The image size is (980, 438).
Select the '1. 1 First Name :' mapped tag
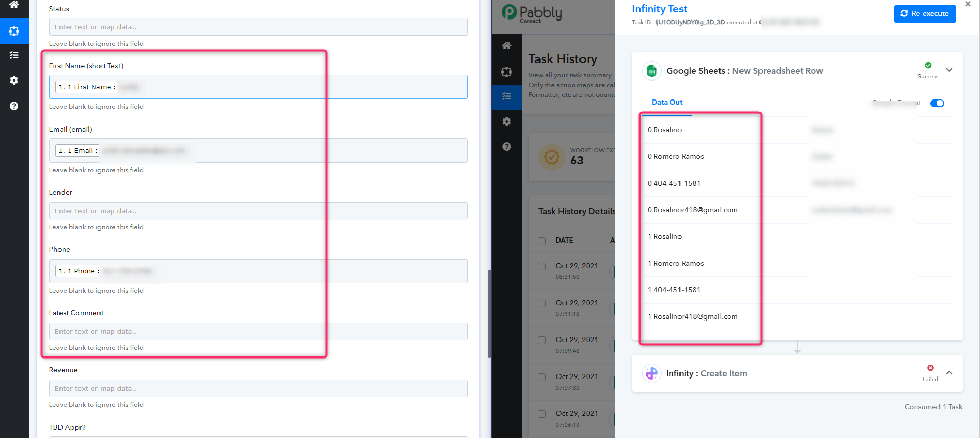click(87, 87)
